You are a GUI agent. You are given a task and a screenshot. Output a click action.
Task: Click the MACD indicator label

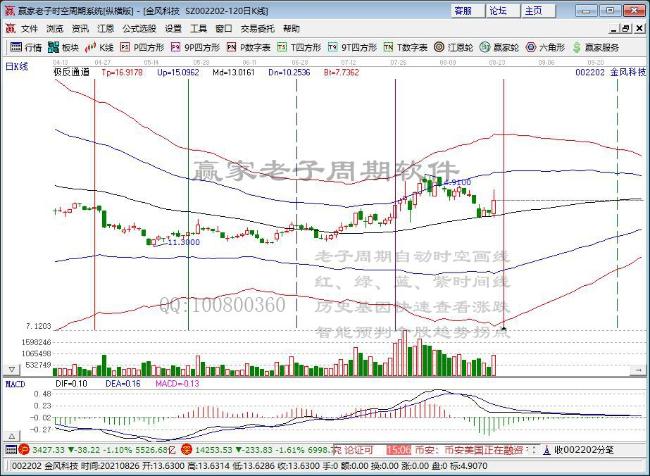pos(15,384)
